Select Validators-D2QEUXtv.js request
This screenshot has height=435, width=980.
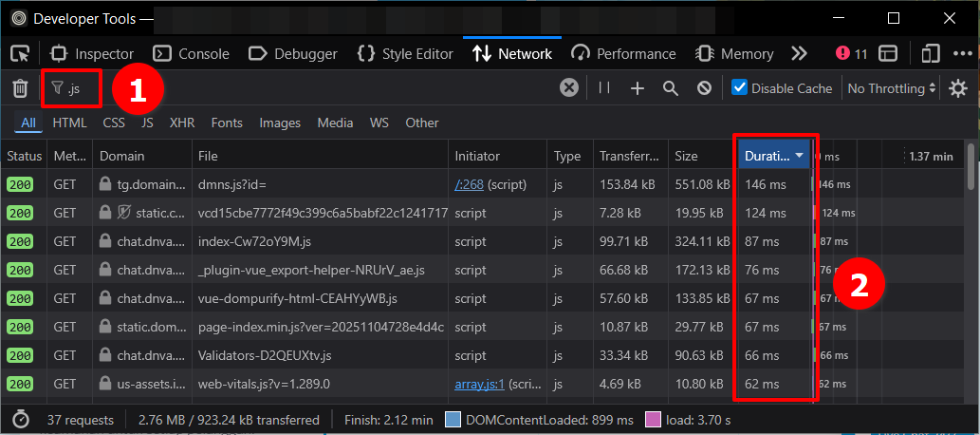(481, 355)
